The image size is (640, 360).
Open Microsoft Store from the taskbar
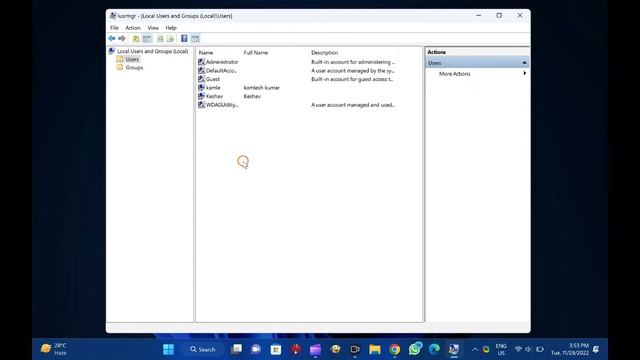click(276, 349)
